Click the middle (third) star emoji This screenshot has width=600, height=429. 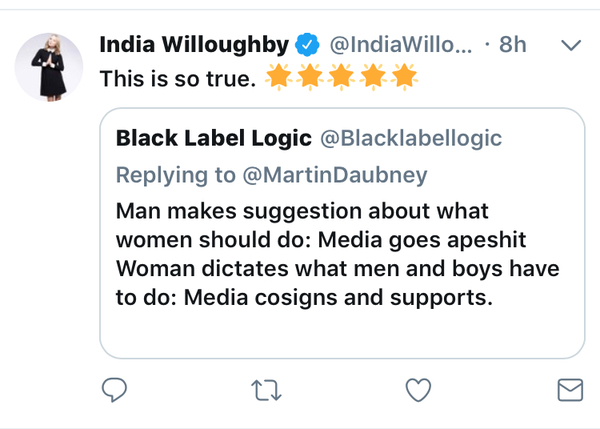coord(341,77)
